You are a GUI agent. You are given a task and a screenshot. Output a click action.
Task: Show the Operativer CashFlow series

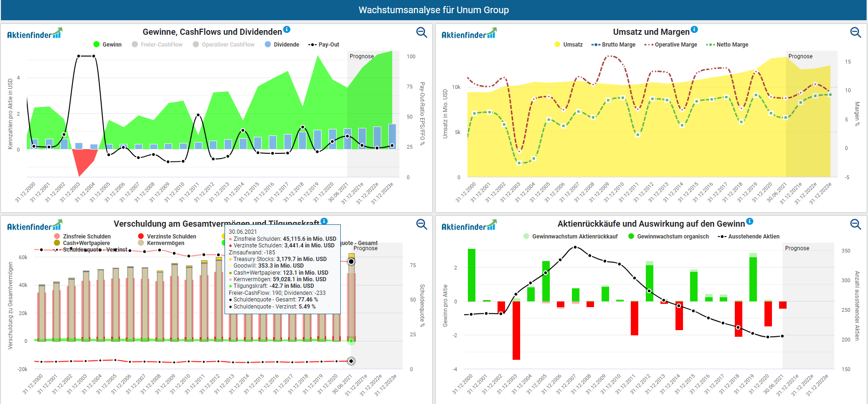pyautogui.click(x=224, y=45)
